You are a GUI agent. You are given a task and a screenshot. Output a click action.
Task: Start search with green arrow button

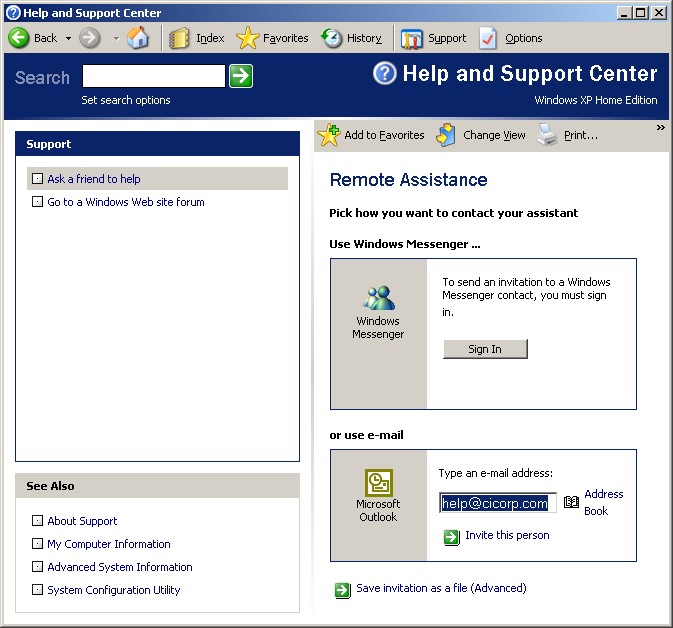click(x=241, y=76)
